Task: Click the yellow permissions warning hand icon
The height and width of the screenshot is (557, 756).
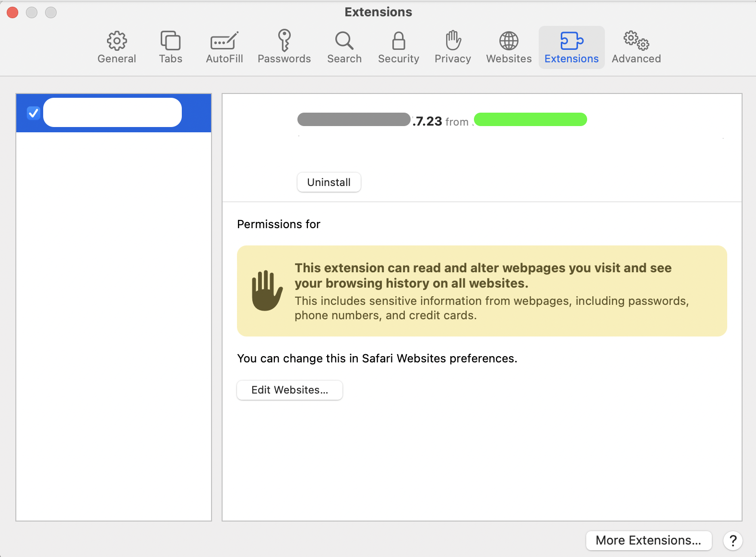Action: coord(267,290)
